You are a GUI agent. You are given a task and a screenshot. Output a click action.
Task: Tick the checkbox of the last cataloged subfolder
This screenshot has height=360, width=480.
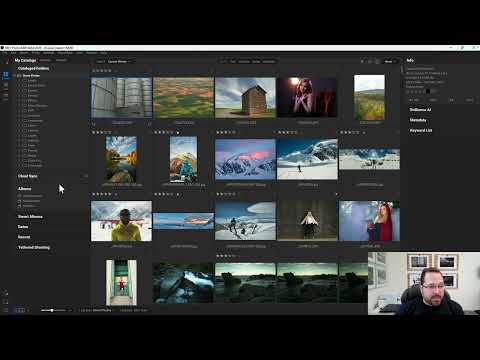point(25,166)
